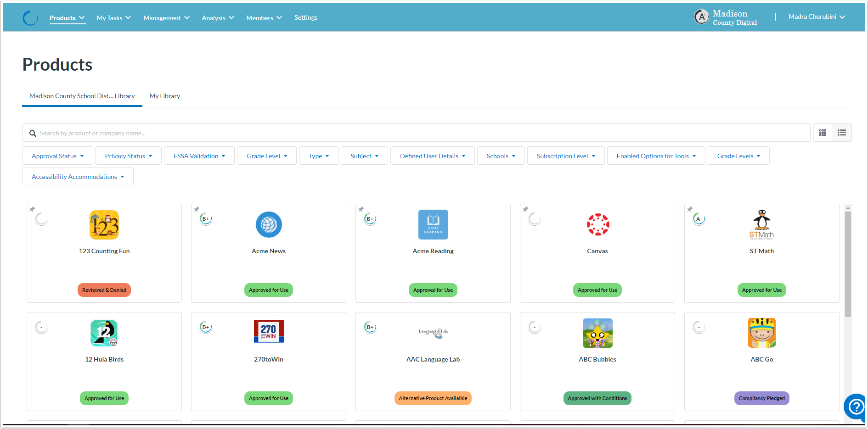868x429 pixels.
Task: Open the Approval Status filter dropdown
Action: (57, 156)
